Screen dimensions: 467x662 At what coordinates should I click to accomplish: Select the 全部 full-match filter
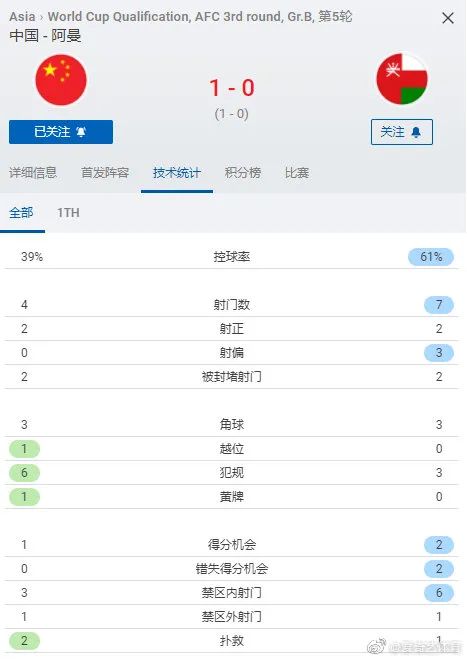click(21, 212)
